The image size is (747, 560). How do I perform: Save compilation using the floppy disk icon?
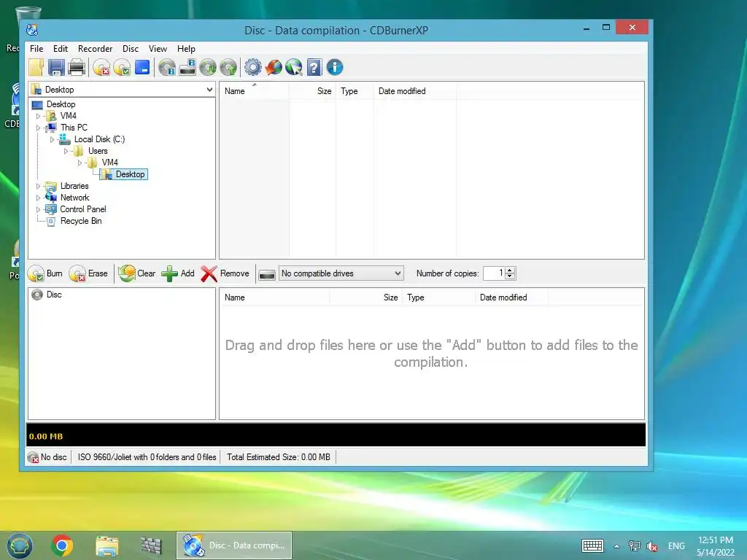56,68
